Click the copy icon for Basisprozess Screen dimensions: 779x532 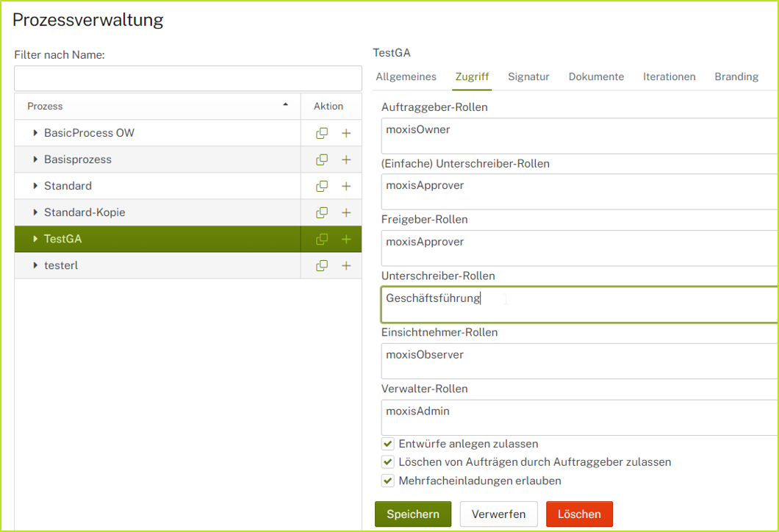point(322,159)
